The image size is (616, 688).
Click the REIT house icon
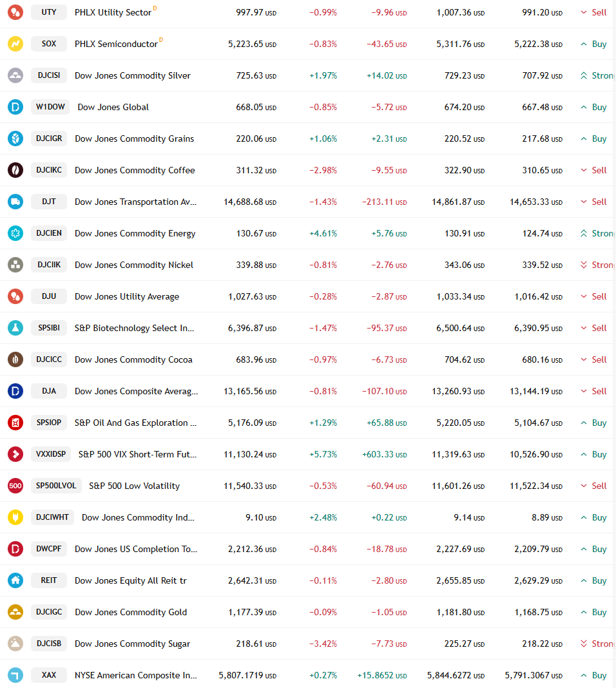(15, 580)
